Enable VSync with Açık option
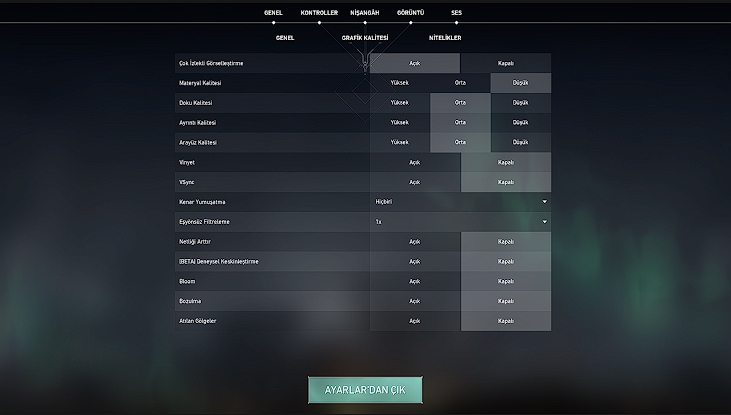 point(415,182)
